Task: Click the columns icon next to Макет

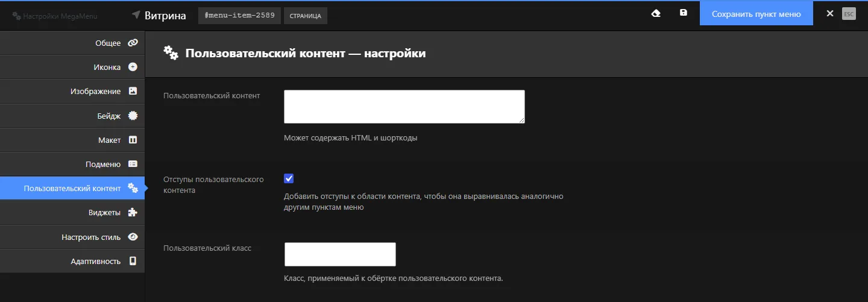Action: [x=133, y=140]
